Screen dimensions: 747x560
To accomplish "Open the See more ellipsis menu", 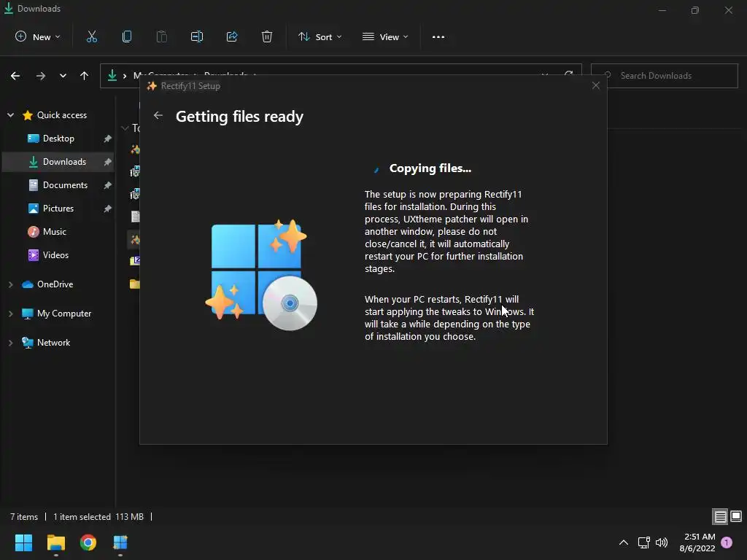I will pyautogui.click(x=438, y=36).
